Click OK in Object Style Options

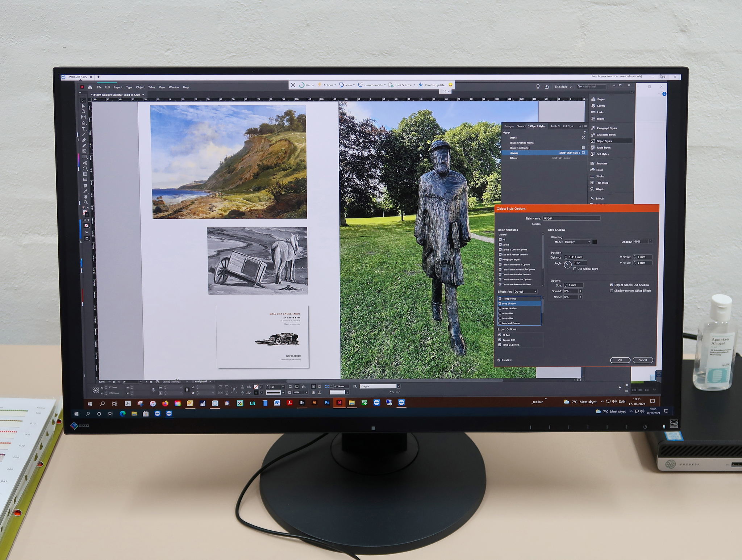[x=620, y=360]
